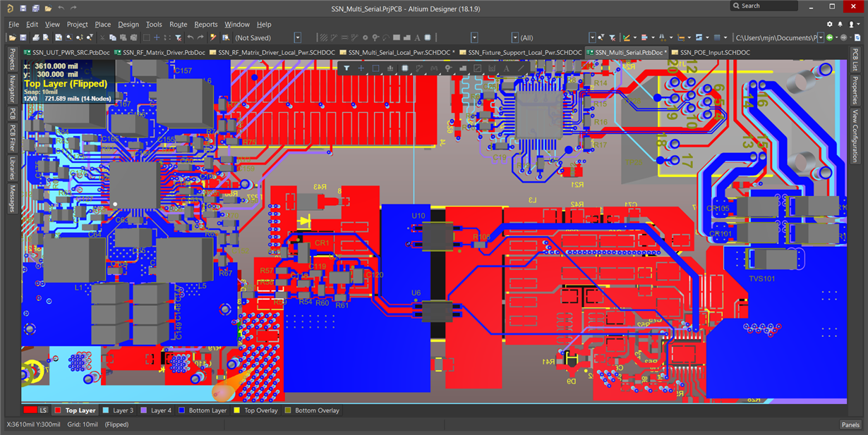Screen dimensions: 868x435
Task: Open the Libraries side panel
Action: coord(12,169)
